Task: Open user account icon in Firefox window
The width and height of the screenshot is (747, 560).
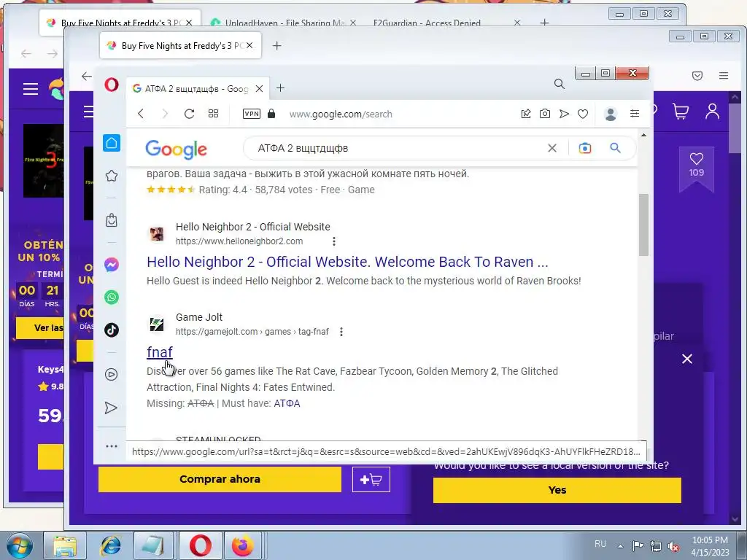Action: pyautogui.click(x=712, y=112)
